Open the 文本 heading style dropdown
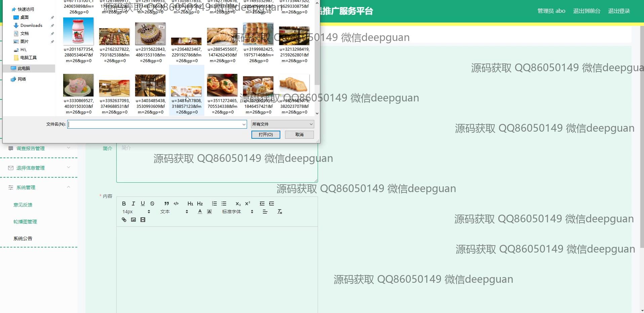Image resolution: width=644 pixels, height=313 pixels. (x=174, y=212)
